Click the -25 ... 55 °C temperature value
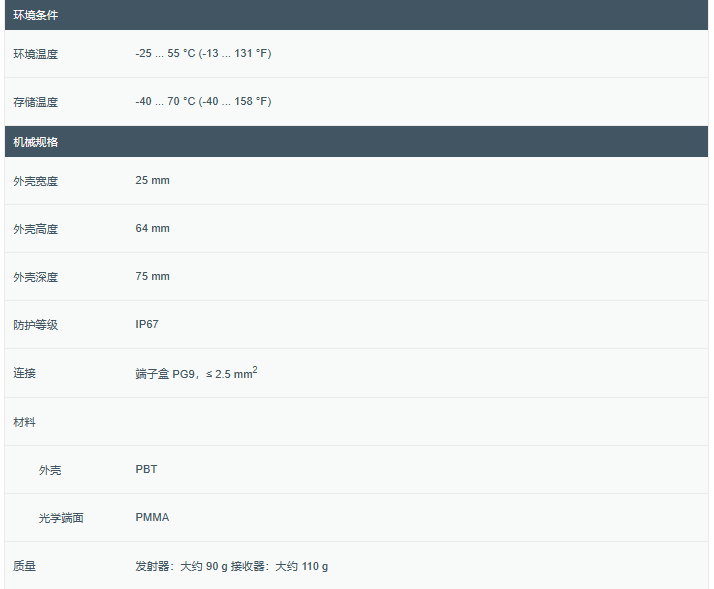 (x=203, y=53)
